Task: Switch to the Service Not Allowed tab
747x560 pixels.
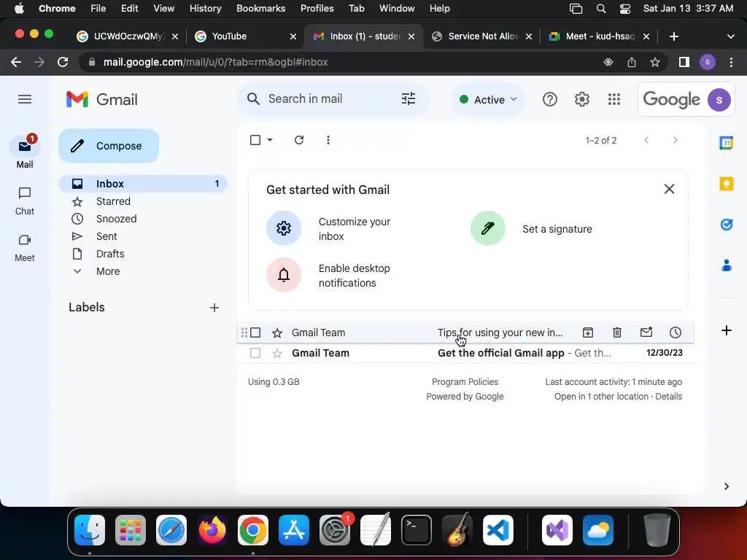Action: coord(483,36)
